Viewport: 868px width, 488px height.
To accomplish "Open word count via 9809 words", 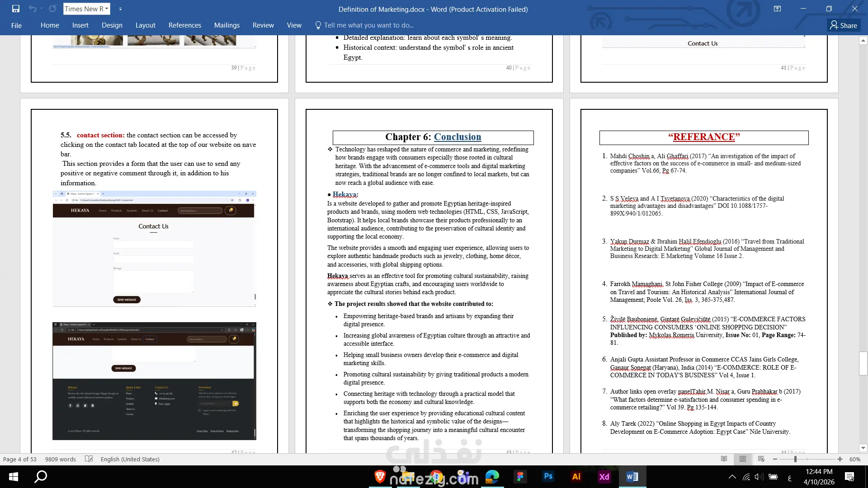I will coord(61,459).
